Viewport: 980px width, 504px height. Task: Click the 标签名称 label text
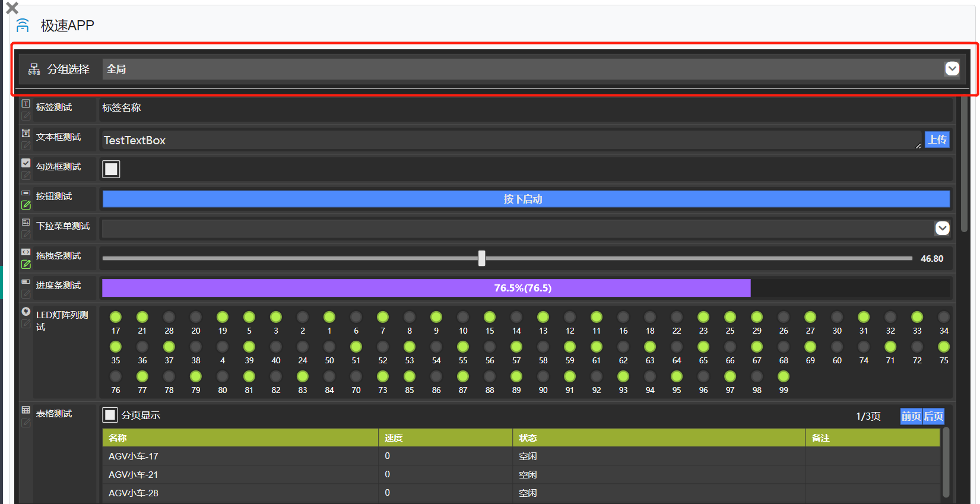click(122, 107)
